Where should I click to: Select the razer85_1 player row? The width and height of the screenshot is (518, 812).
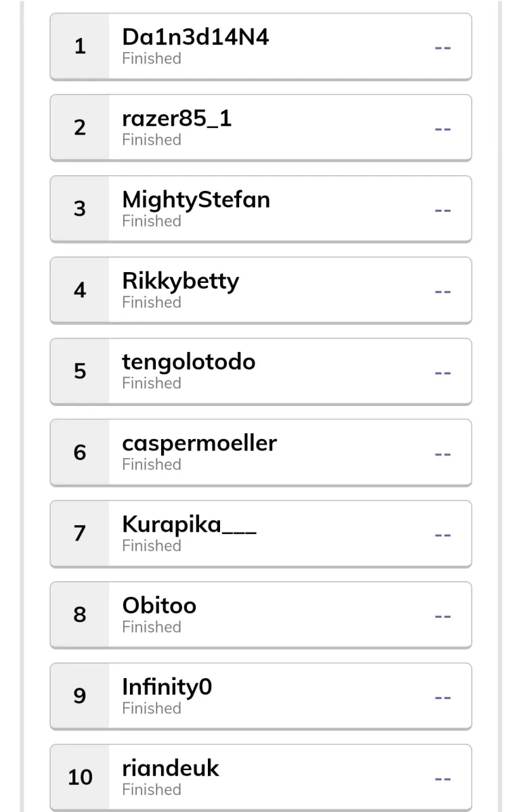[261, 128]
